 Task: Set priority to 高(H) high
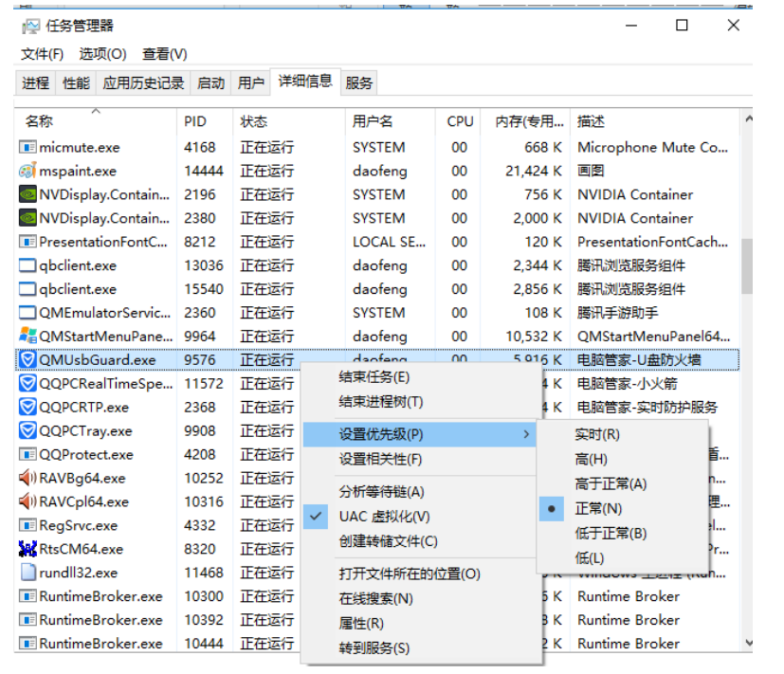(623, 459)
